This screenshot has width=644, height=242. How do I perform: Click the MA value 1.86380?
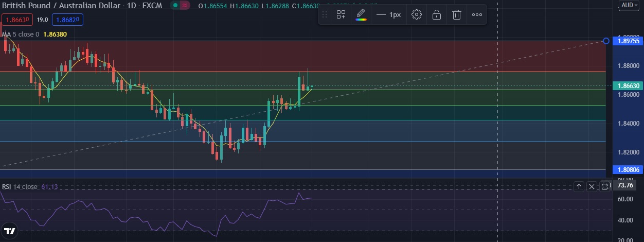(55, 34)
